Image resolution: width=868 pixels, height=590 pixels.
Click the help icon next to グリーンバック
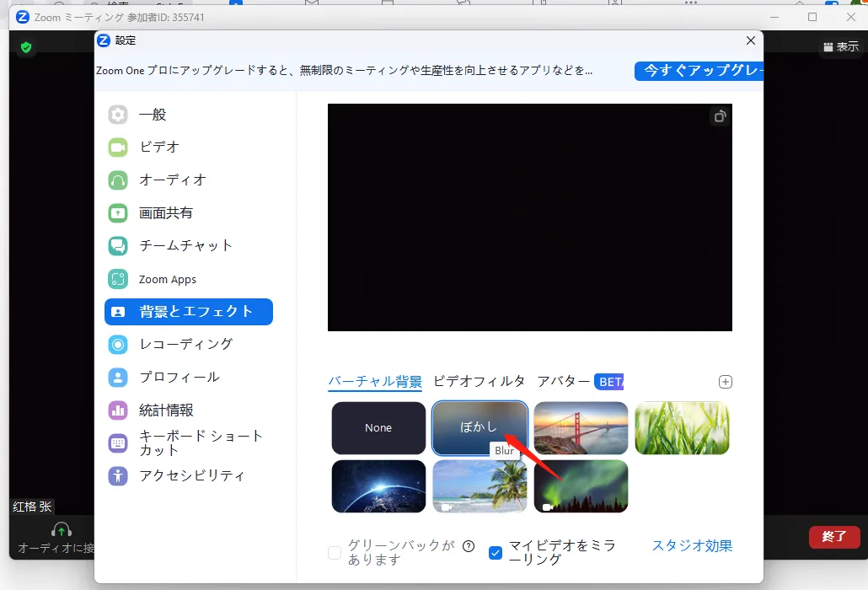click(x=469, y=546)
